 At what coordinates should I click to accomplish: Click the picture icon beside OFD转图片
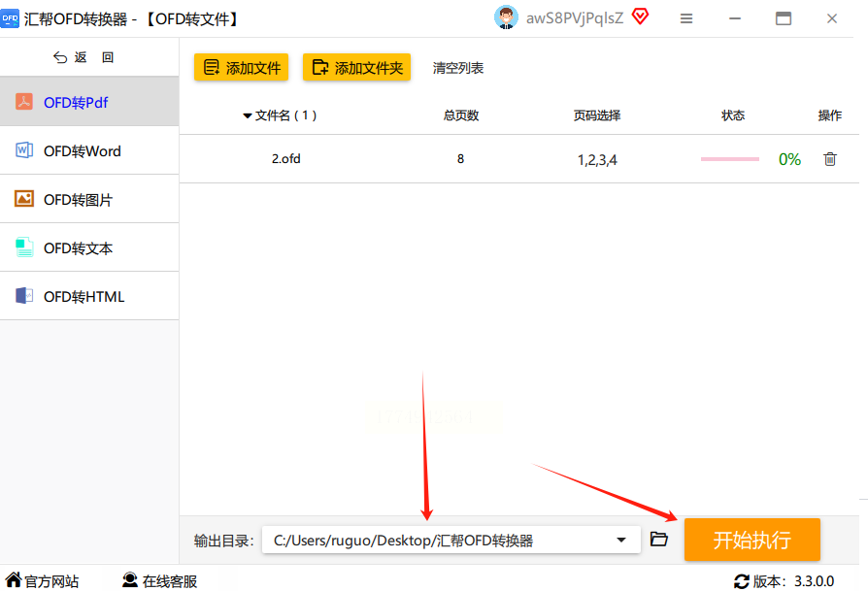coord(24,199)
